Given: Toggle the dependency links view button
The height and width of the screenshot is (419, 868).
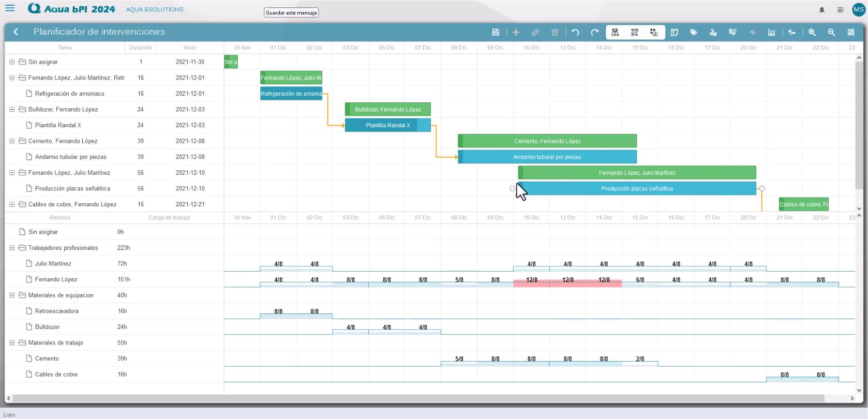Looking at the screenshot, I should (x=635, y=32).
